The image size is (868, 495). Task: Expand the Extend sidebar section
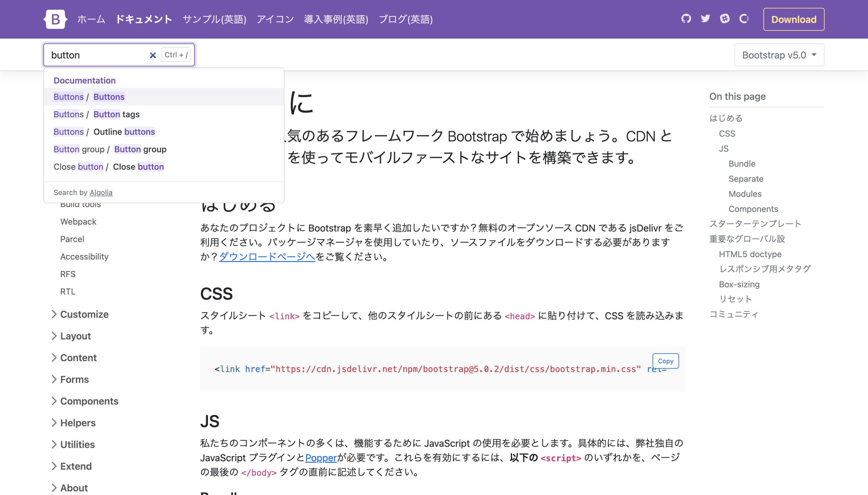pyautogui.click(x=72, y=466)
